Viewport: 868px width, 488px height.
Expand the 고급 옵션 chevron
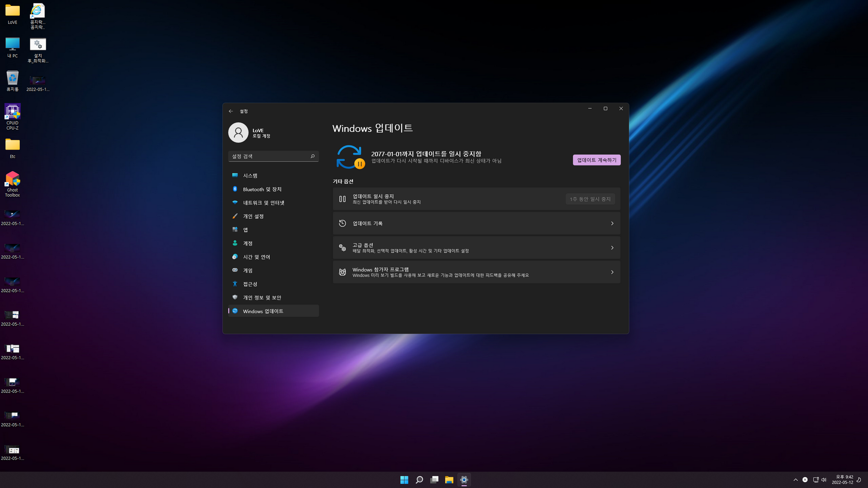click(612, 248)
